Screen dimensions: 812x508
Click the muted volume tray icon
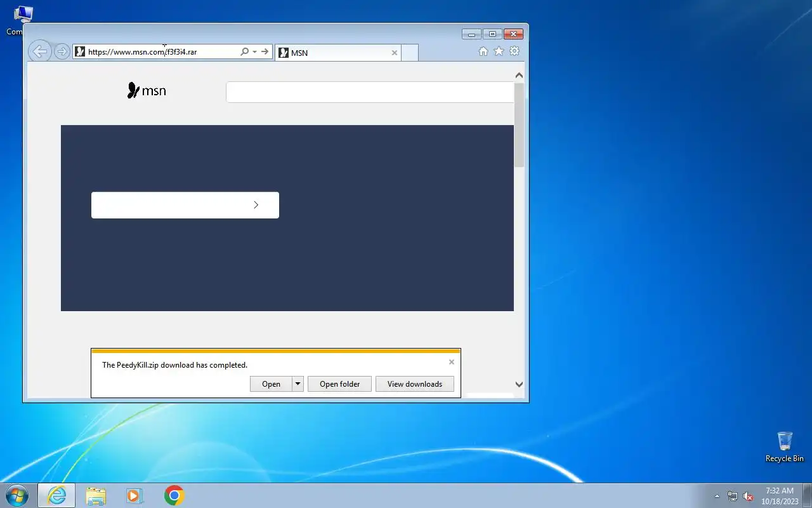(749, 496)
